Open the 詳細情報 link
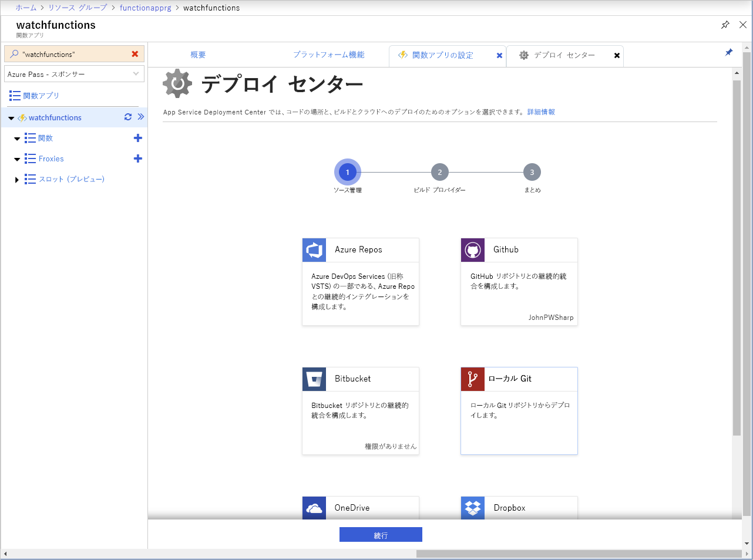This screenshot has width=753, height=560. point(541,112)
